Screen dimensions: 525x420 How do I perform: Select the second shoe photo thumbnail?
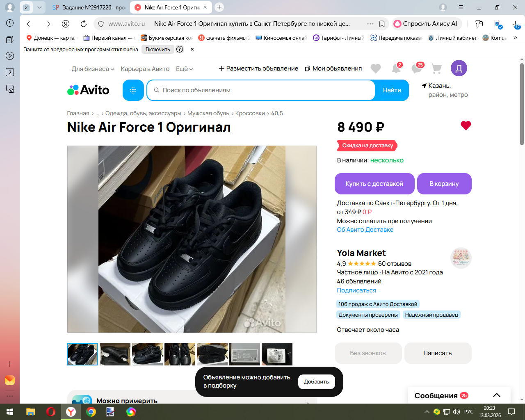point(115,354)
